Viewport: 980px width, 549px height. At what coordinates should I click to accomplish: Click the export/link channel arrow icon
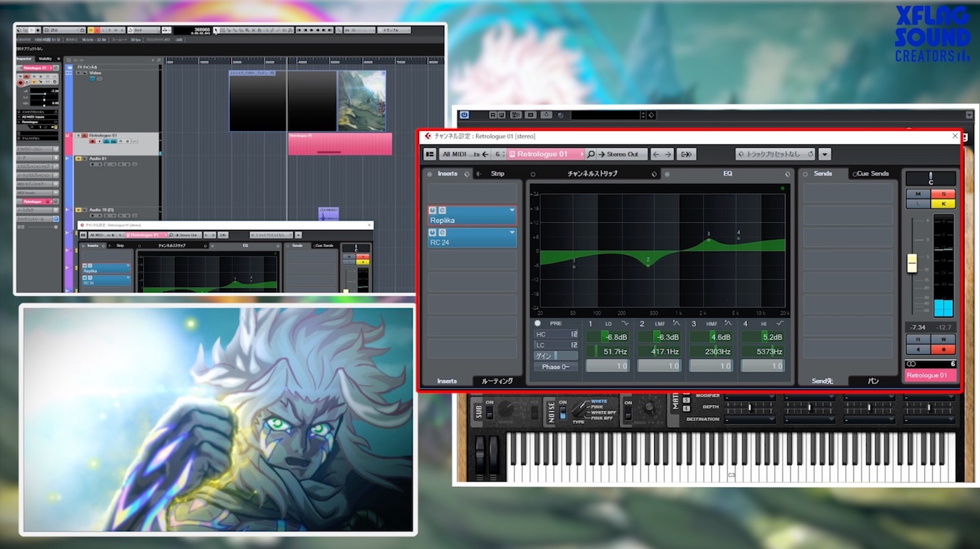686,154
